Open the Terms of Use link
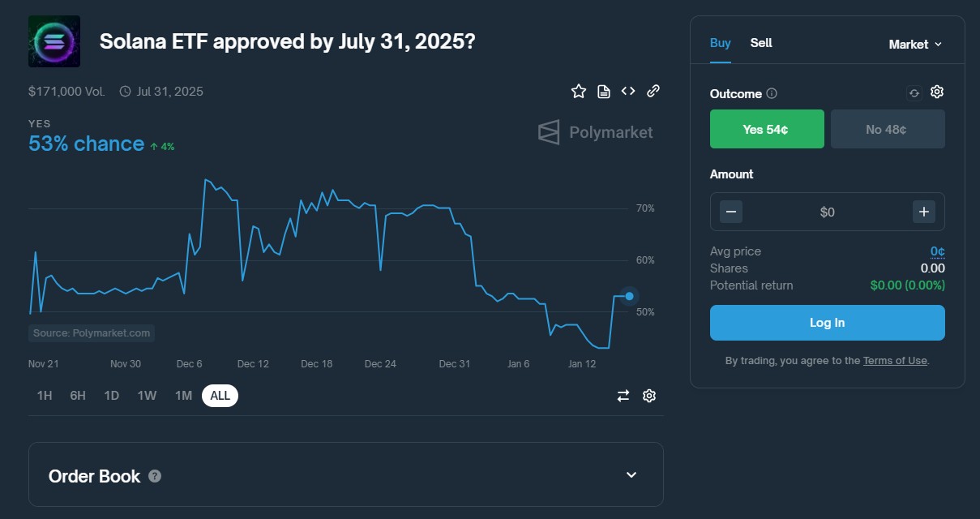980x519 pixels. click(895, 361)
